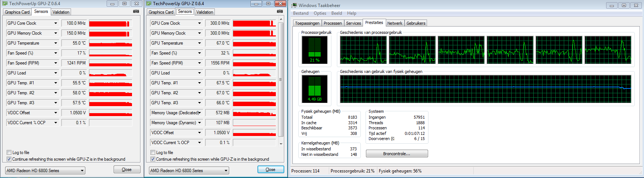This screenshot has height=178, width=644.
Task: Uncheck Continue refreshing option in right GPU-Z window
Action: [x=153, y=159]
